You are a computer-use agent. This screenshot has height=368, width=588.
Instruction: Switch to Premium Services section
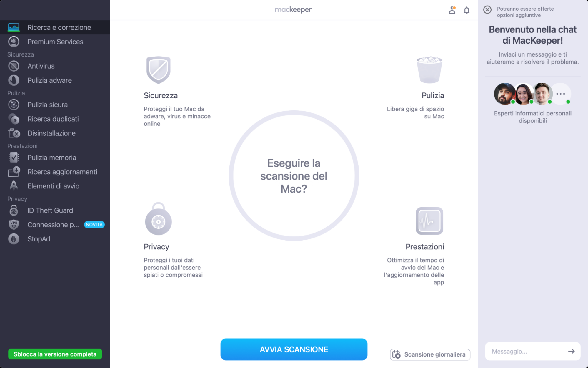tap(55, 42)
